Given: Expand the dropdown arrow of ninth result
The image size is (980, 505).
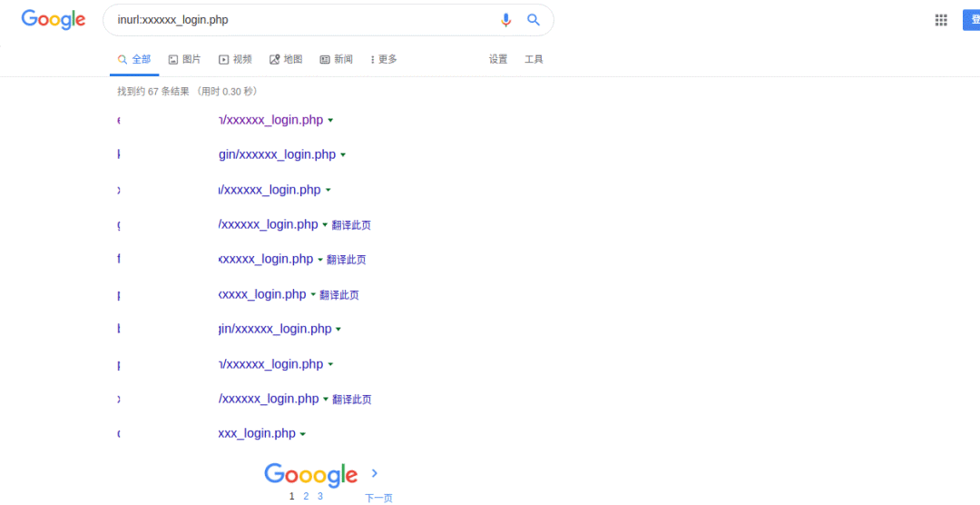Looking at the screenshot, I should tap(326, 400).
